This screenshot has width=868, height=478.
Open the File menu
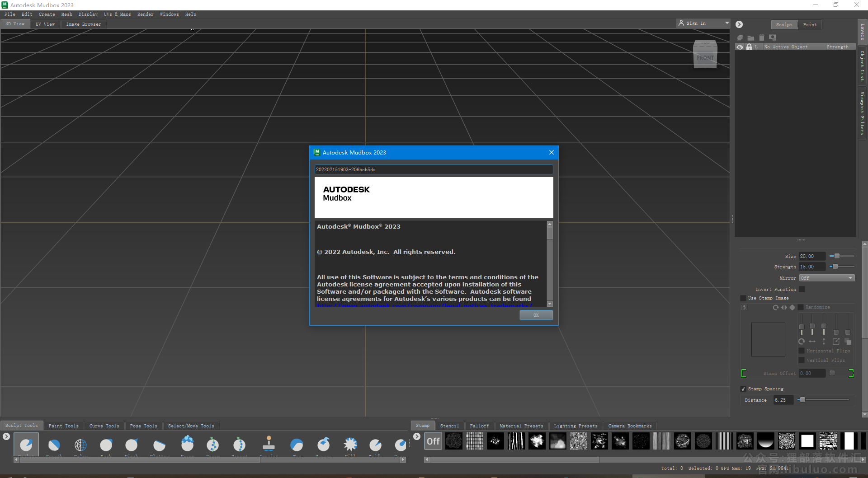pyautogui.click(x=10, y=14)
